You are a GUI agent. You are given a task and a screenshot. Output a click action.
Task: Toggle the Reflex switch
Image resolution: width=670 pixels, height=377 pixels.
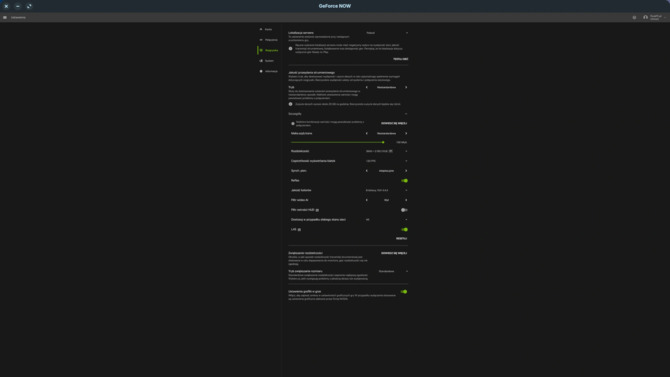(404, 181)
